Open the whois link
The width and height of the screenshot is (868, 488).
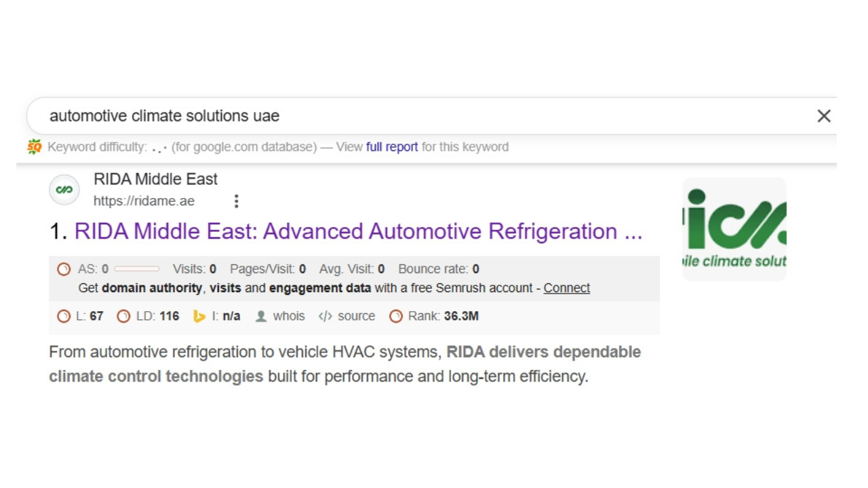point(289,317)
